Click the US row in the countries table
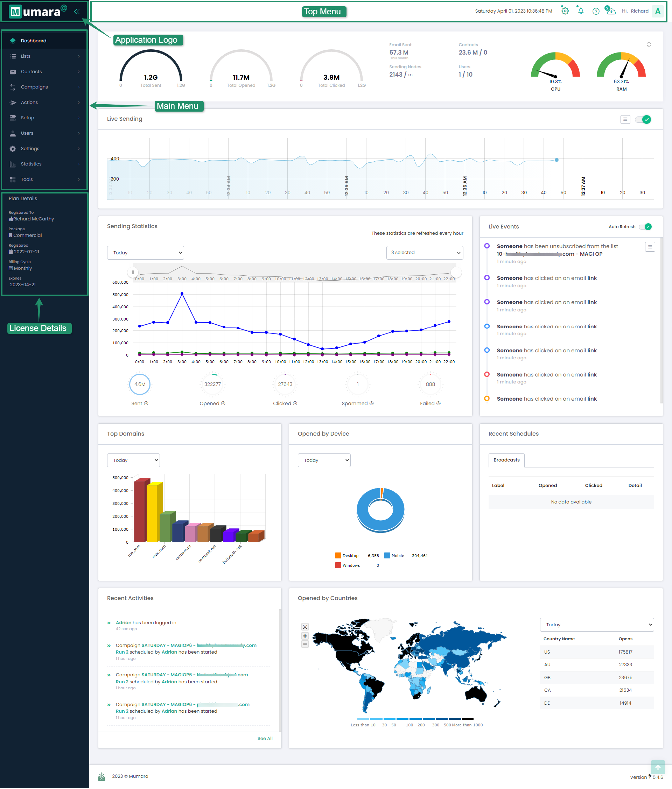Screen dimensions: 672x789 point(597,652)
